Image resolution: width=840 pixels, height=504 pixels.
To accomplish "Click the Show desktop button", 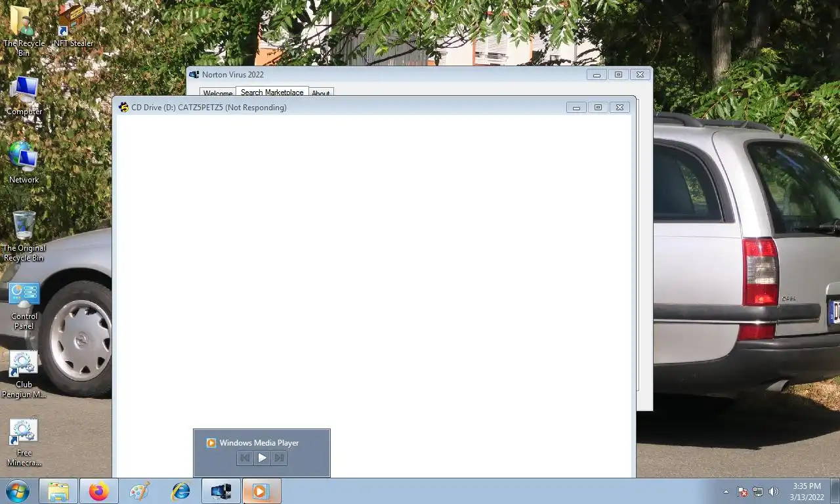I will coord(835,491).
